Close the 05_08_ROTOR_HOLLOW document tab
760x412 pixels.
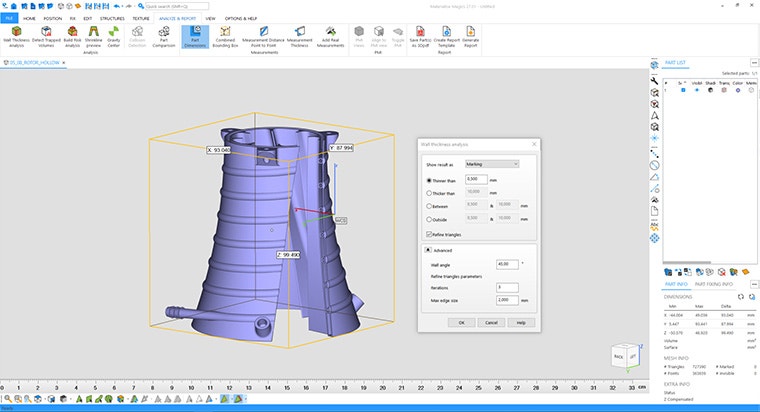[63, 63]
